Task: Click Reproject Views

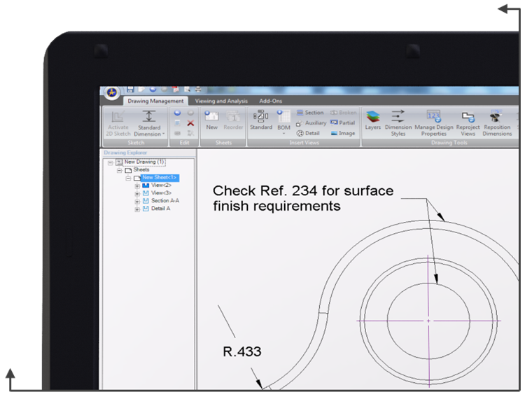Action: point(468,123)
